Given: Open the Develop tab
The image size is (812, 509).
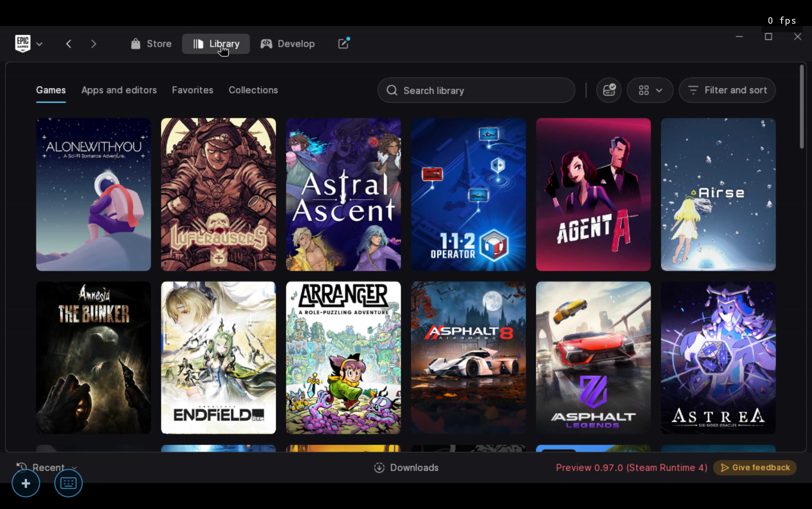Looking at the screenshot, I should 288,44.
